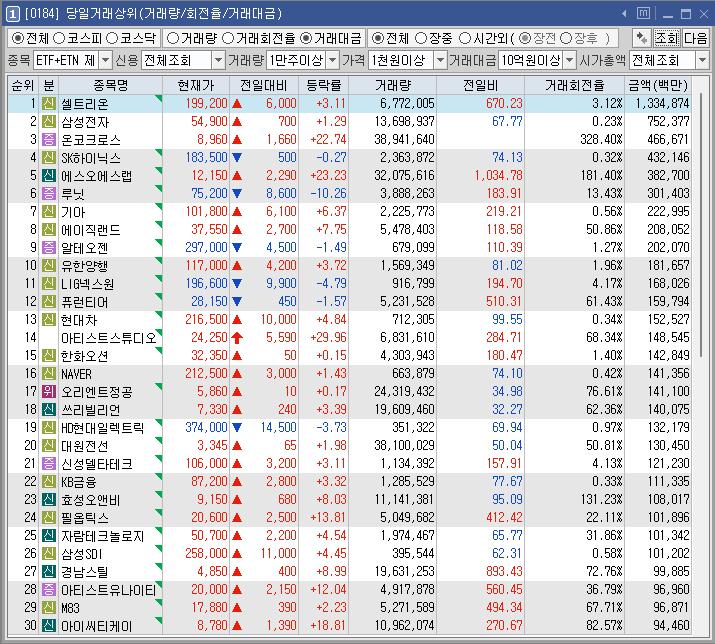Click the 신 badge icon for 경남스틸
This screenshot has width=715, height=644.
49,571
